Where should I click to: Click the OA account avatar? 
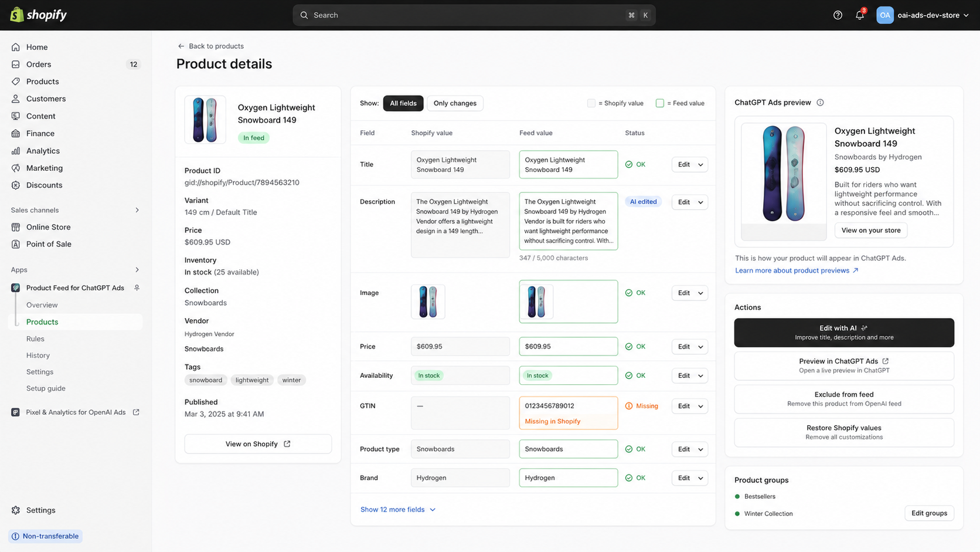click(x=884, y=15)
